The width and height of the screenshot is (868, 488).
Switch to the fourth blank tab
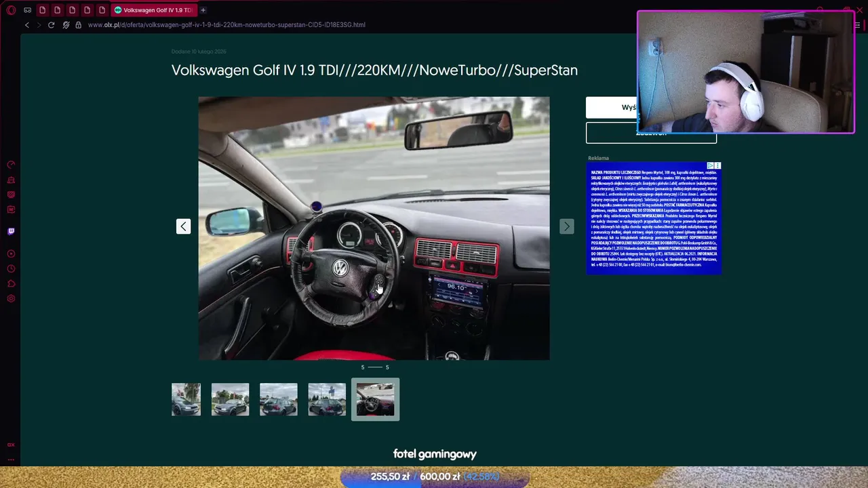coord(87,10)
